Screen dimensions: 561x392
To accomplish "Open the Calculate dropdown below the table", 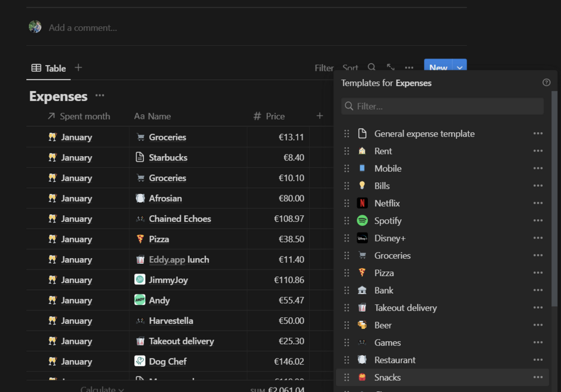I will 102,389.
